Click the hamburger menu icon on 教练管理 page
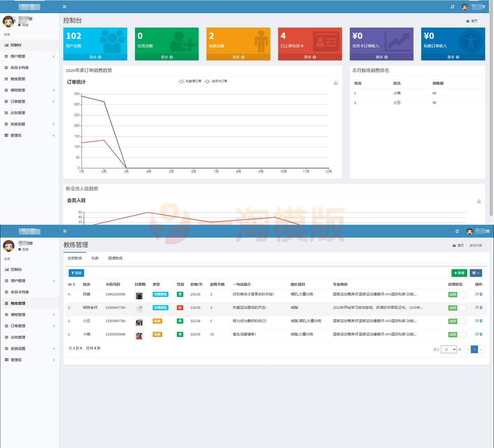494x448 pixels. [x=65, y=231]
